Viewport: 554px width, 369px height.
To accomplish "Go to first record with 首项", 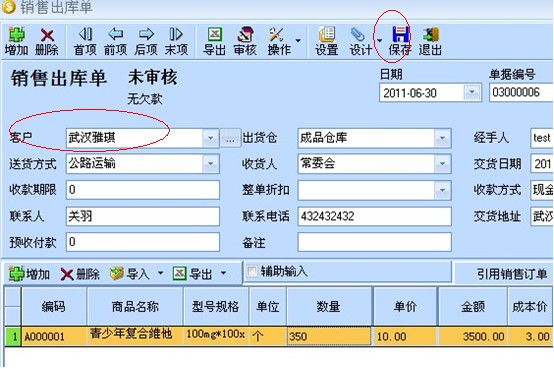I will (85, 41).
